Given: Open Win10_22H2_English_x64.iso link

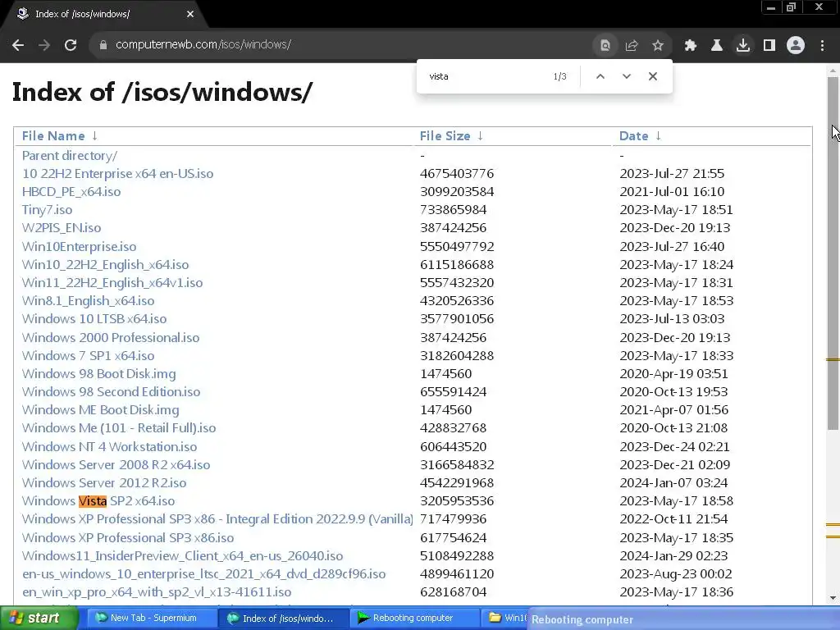Looking at the screenshot, I should point(106,265).
